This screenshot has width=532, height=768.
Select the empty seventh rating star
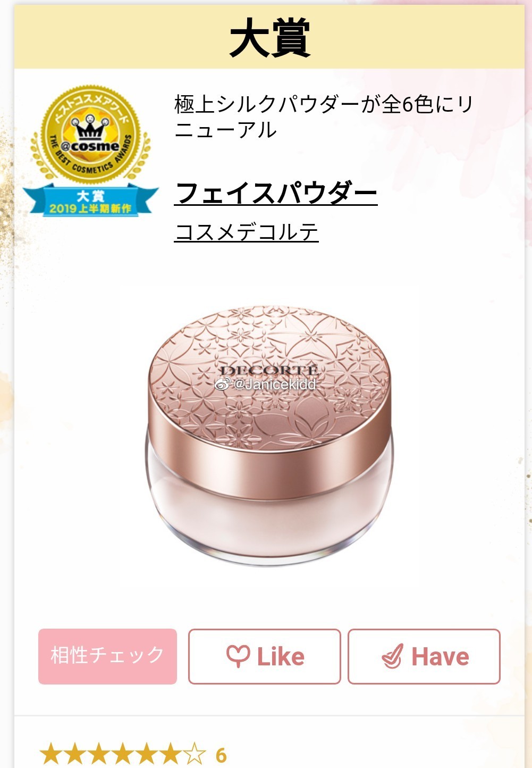(x=195, y=754)
